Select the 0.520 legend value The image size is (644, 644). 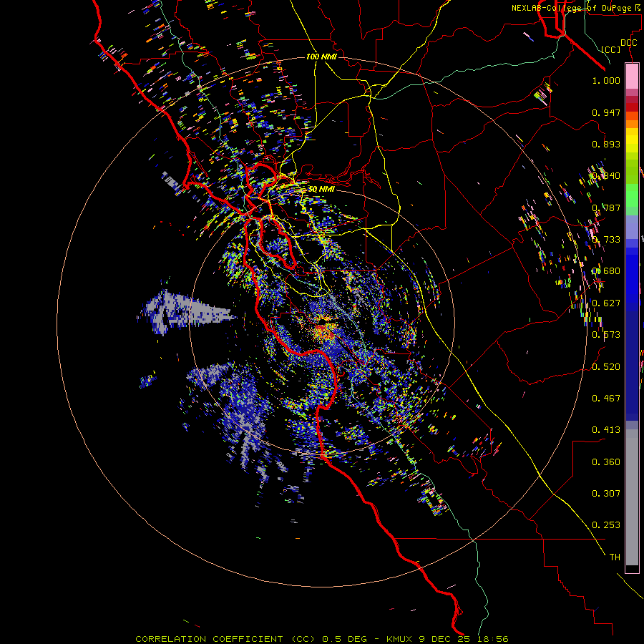[x=606, y=367]
